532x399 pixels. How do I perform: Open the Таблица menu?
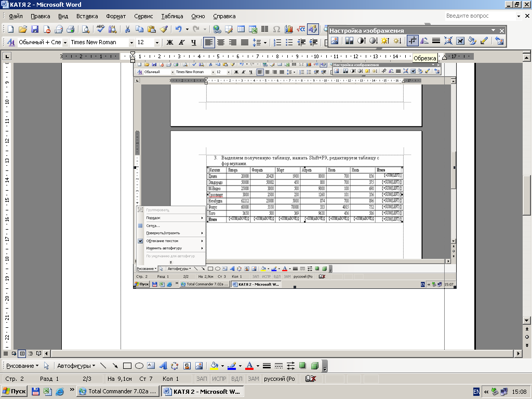172,16
